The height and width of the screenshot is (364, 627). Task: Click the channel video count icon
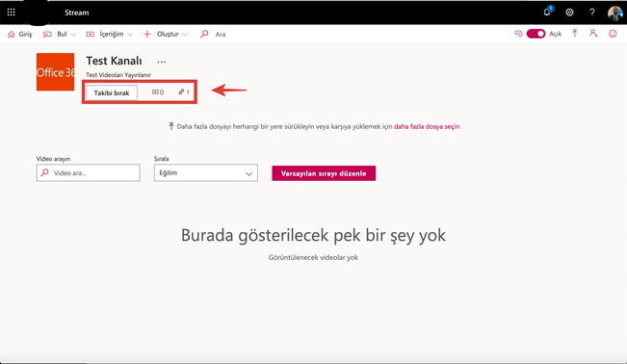155,92
